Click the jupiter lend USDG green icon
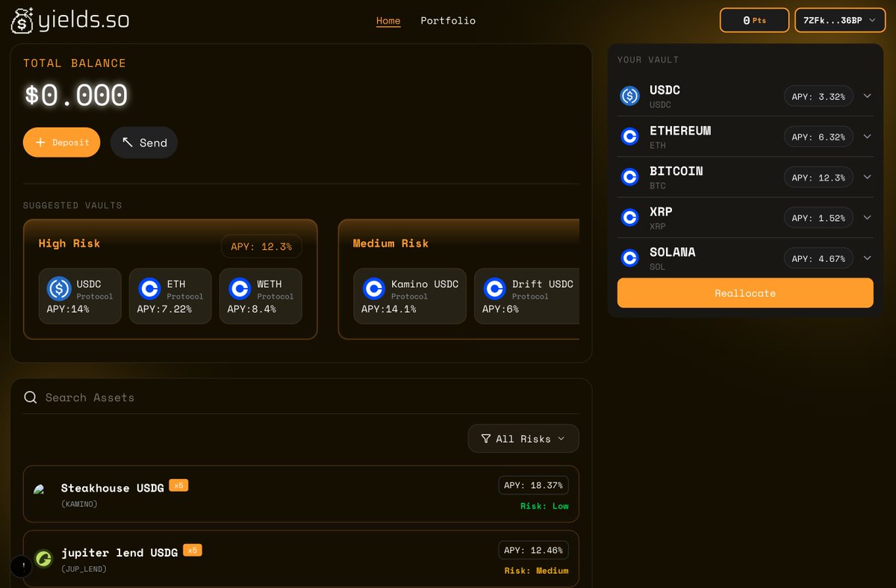896x588 pixels. 44,558
